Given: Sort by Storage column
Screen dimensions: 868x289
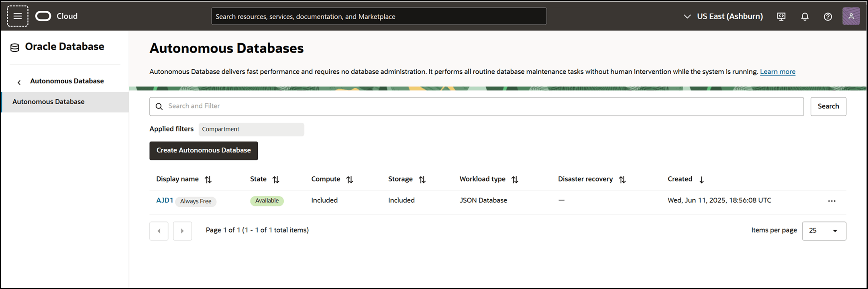Looking at the screenshot, I should pyautogui.click(x=422, y=180).
